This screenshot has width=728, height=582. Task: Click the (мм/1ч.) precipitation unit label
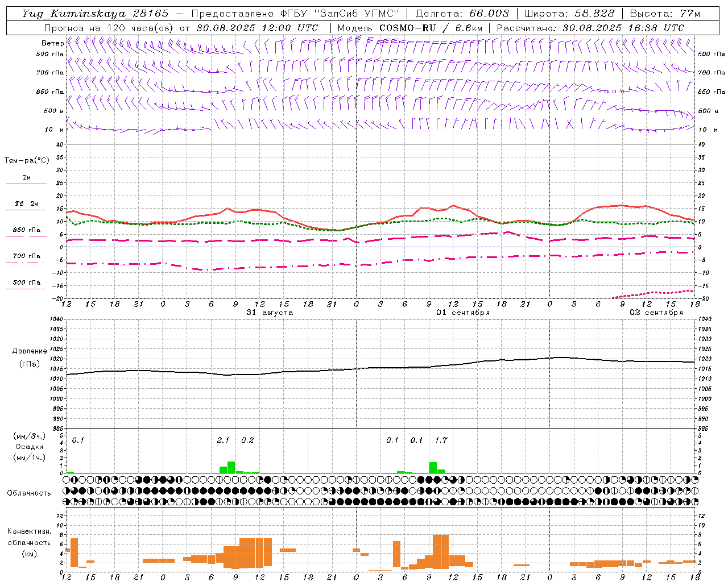30,458
